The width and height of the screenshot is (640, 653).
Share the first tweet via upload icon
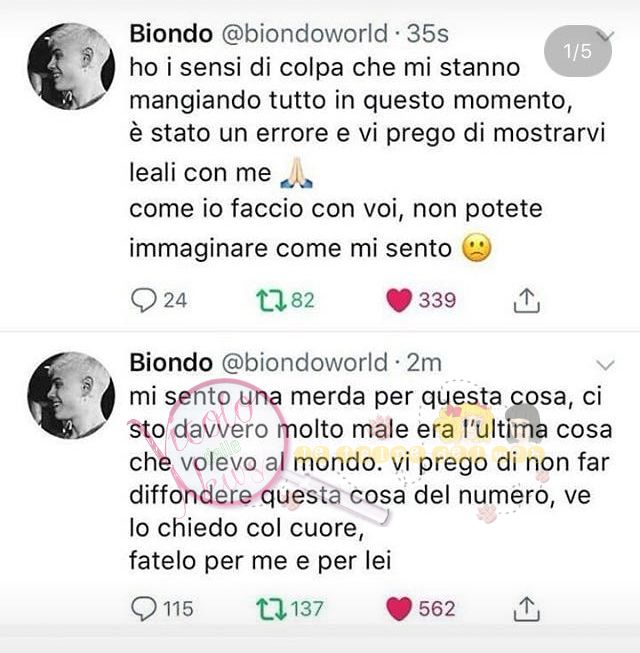526,300
